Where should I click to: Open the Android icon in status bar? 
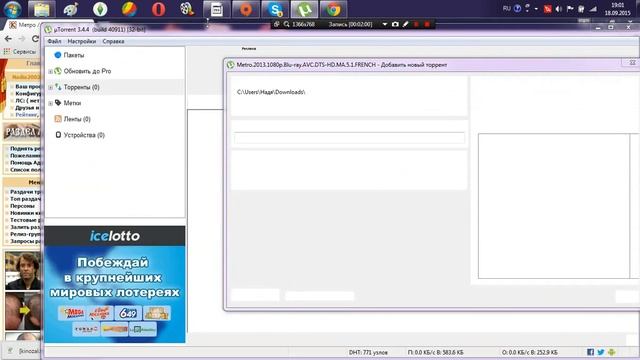pos(611,352)
